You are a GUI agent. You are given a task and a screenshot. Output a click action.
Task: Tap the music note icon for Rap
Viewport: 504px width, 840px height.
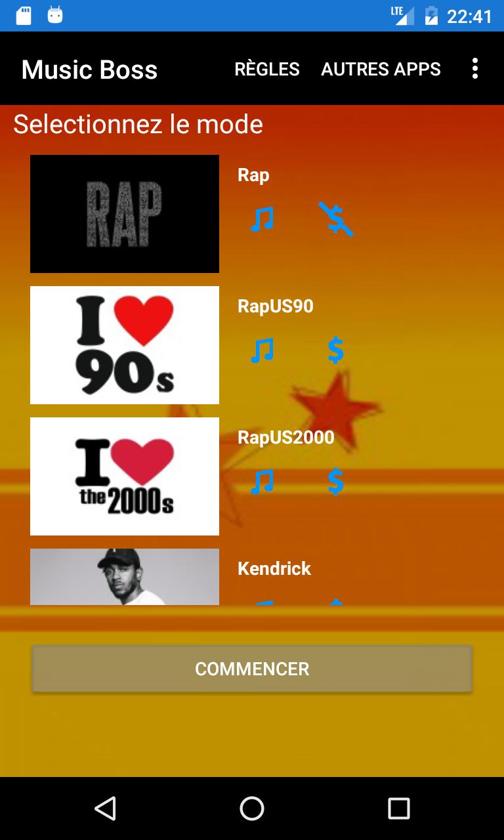pyautogui.click(x=262, y=219)
